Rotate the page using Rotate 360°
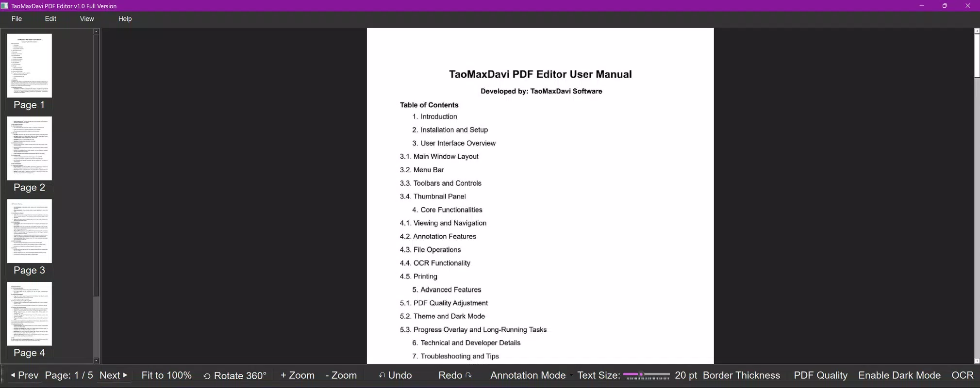The width and height of the screenshot is (980, 388). click(x=235, y=375)
